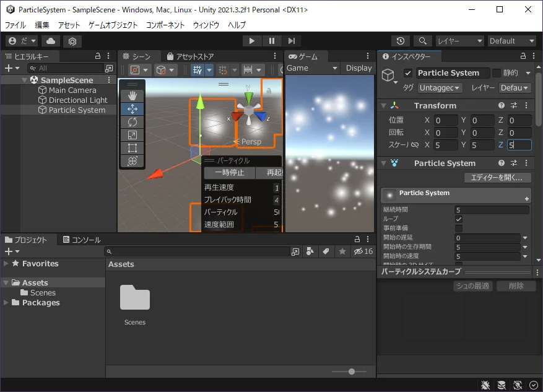Toggle the grid visibility icon in Scene toolbar
This screenshot has width=543, height=392.
(x=198, y=70)
